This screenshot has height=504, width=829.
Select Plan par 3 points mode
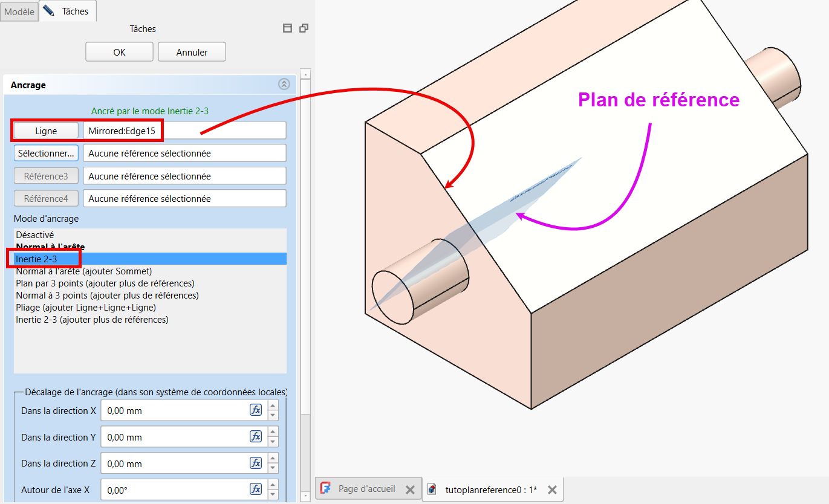[x=105, y=283]
